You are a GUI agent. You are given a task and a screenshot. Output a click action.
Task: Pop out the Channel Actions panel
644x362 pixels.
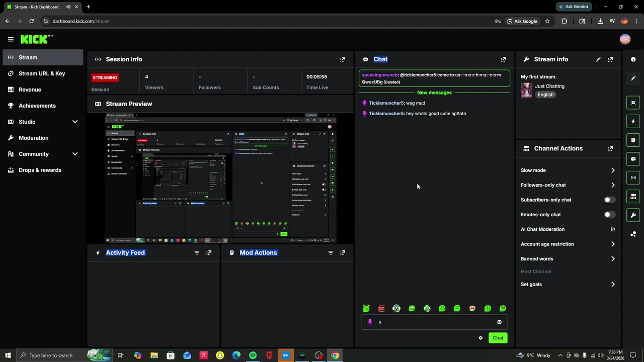tap(610, 148)
